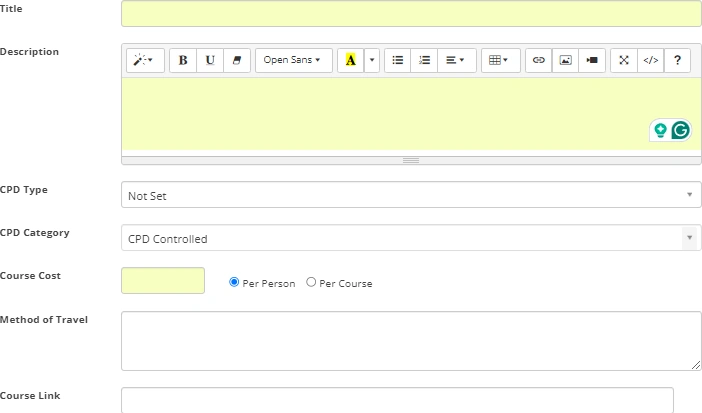Click the Grammarly icon in description
Image resolution: width=702 pixels, height=413 pixels.
pyautogui.click(x=681, y=130)
